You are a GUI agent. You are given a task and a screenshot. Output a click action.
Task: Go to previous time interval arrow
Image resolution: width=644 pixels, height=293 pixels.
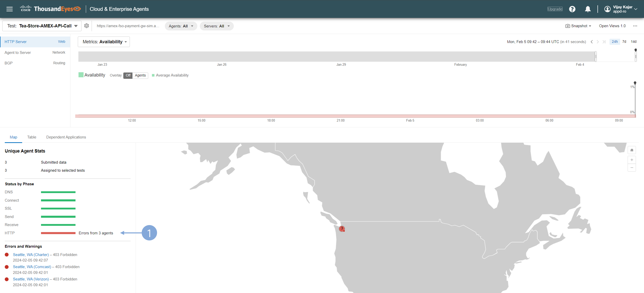591,42
